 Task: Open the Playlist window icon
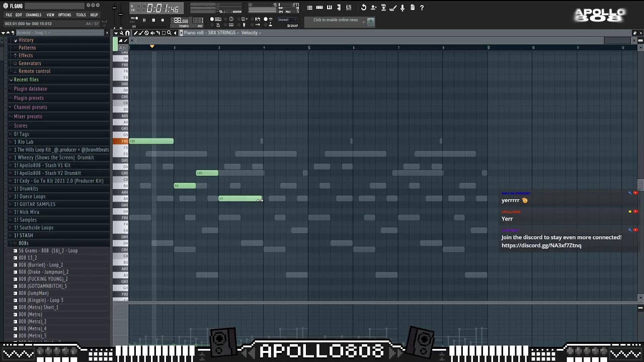pyautogui.click(x=309, y=8)
